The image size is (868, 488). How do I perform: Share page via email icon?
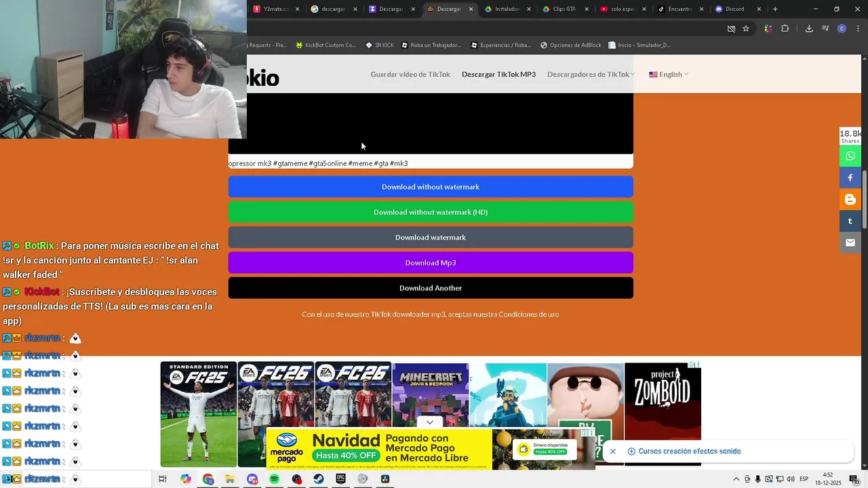850,243
